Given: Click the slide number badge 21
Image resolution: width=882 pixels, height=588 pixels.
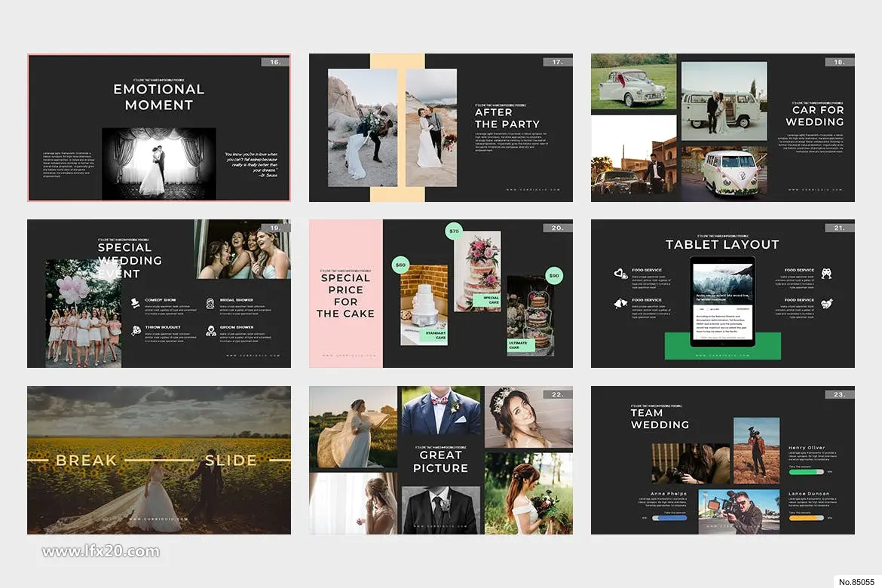Looking at the screenshot, I should (839, 228).
